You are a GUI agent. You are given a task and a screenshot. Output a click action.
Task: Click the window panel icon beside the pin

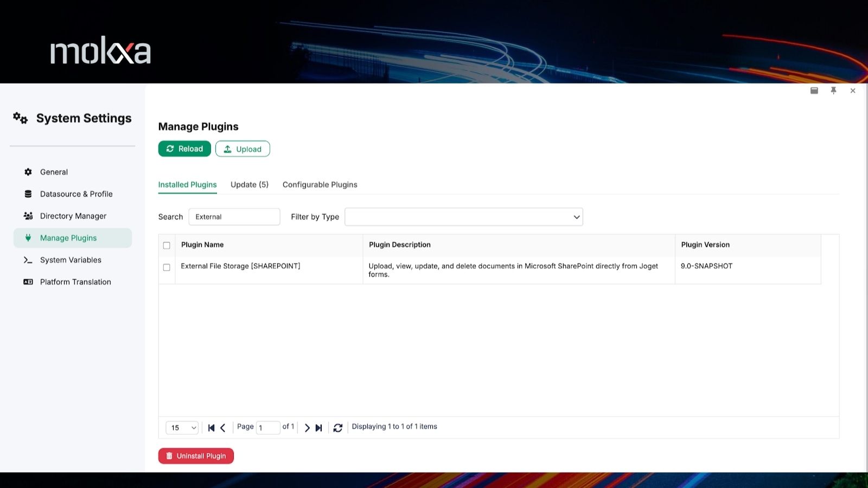click(x=814, y=91)
